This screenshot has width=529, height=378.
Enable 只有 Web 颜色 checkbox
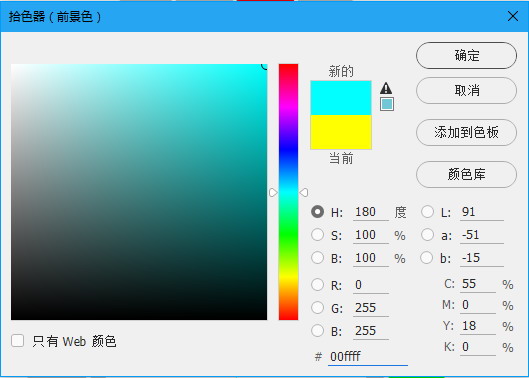[x=18, y=341]
